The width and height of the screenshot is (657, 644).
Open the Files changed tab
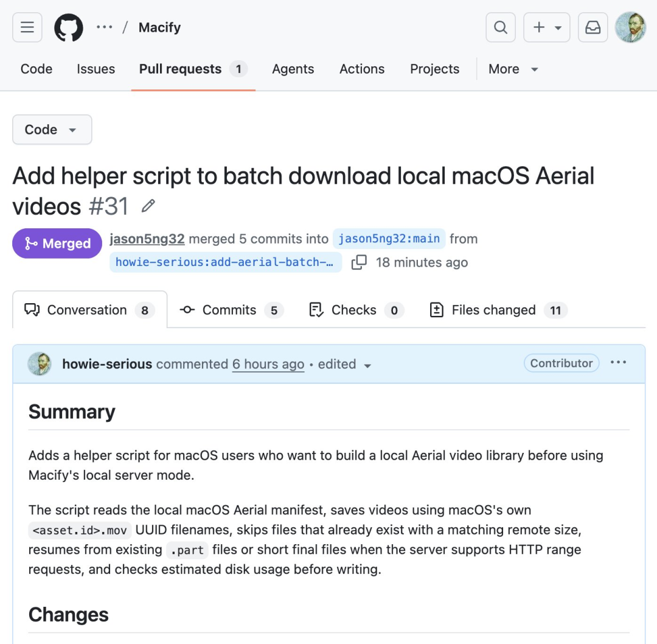499,310
